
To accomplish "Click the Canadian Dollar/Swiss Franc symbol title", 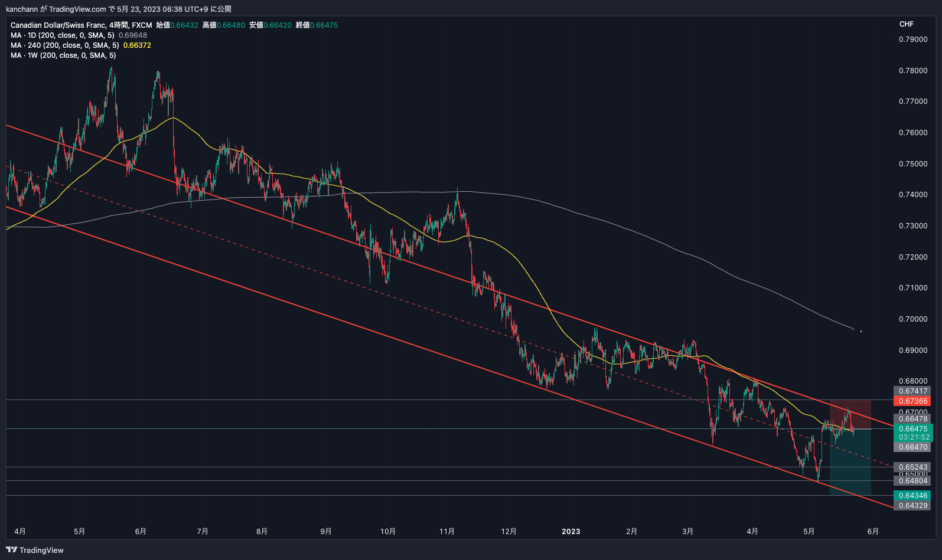I will 58,25.
